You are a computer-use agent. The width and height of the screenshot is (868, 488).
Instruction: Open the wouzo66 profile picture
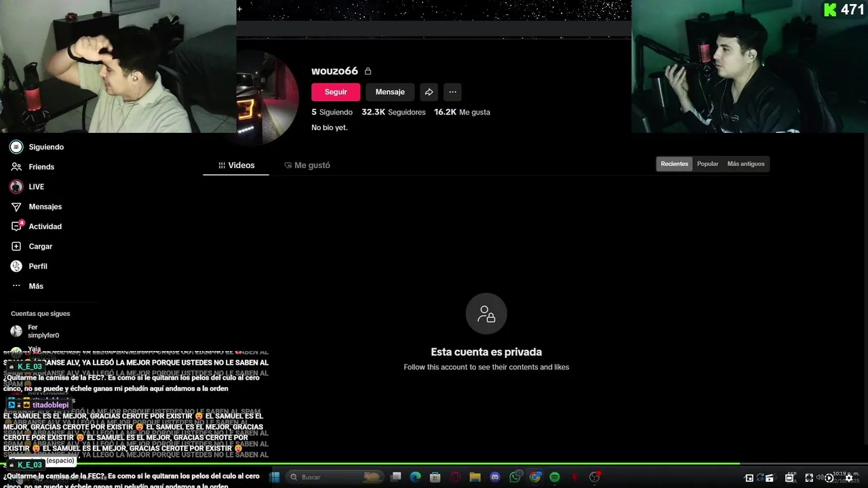point(268,97)
